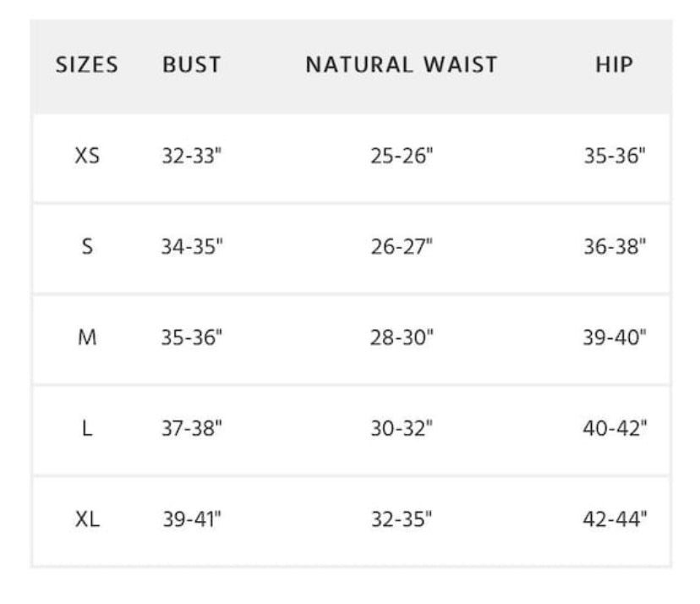This screenshot has width=700, height=604.
Task: Click the S bust value 34-35"
Action: point(192,248)
